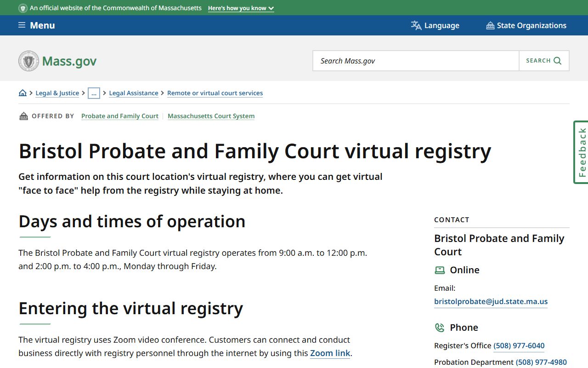Click the Massachusetts state seal logo
Image resolution: width=588 pixels, height=368 pixels.
pos(28,61)
